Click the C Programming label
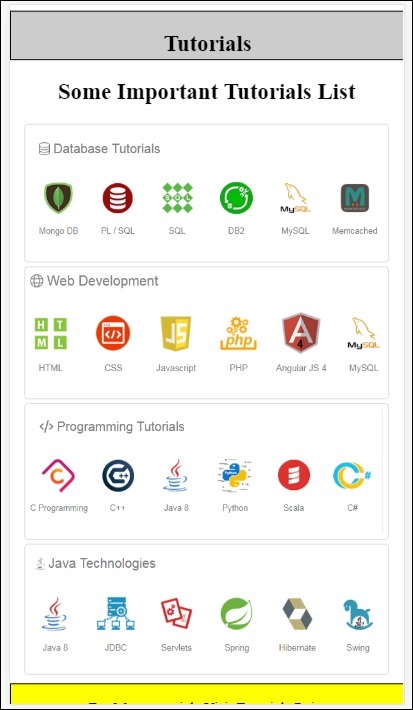Screen dimensions: 413x710 coord(59,508)
